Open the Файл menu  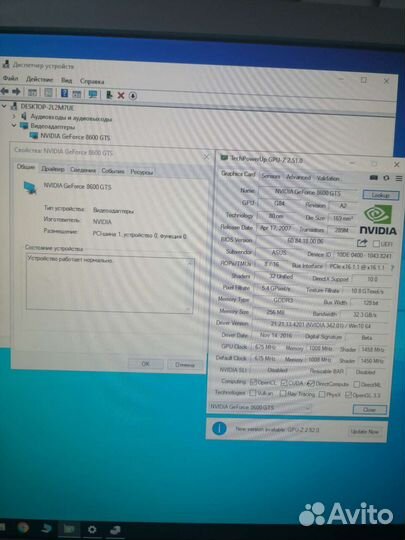(x=10, y=79)
